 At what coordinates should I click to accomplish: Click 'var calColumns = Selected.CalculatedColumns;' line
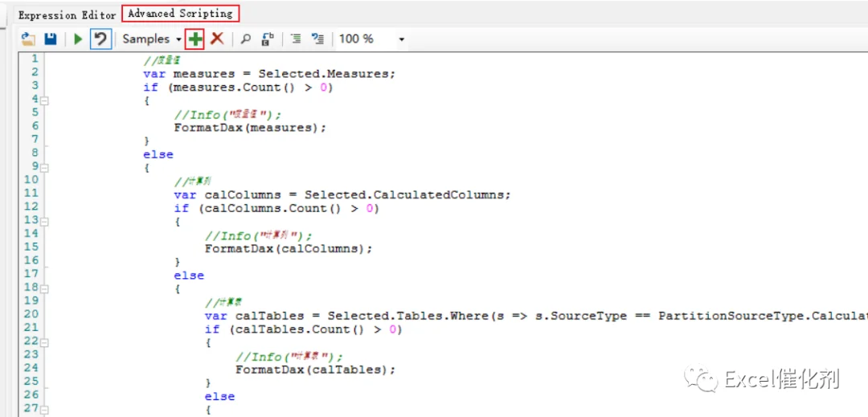tap(342, 194)
